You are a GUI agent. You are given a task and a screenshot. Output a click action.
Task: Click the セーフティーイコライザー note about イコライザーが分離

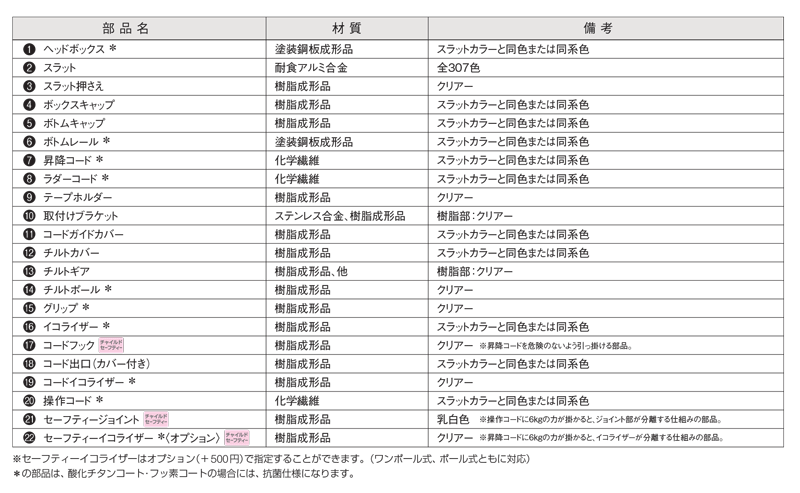602,438
